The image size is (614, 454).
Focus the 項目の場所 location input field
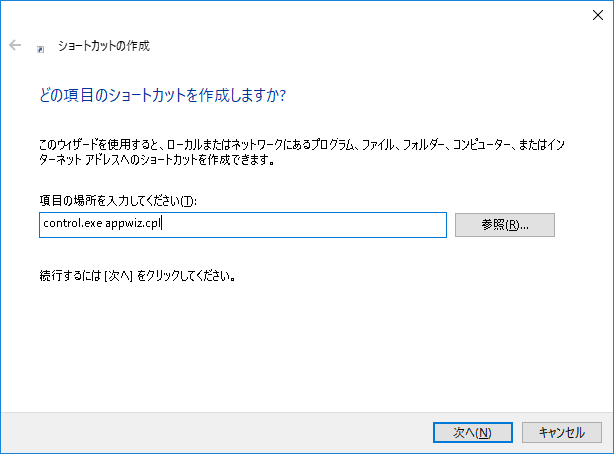click(x=243, y=225)
